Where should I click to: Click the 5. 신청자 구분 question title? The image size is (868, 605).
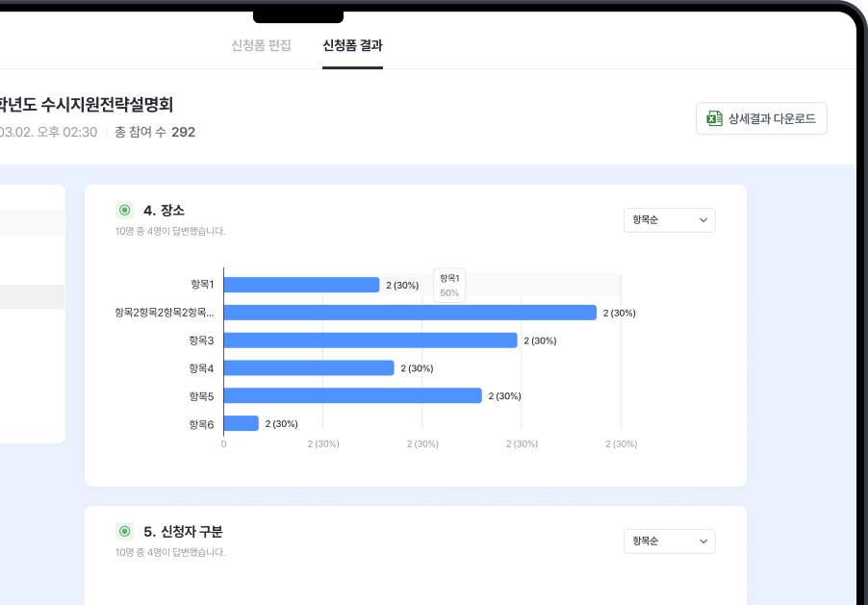click(183, 531)
